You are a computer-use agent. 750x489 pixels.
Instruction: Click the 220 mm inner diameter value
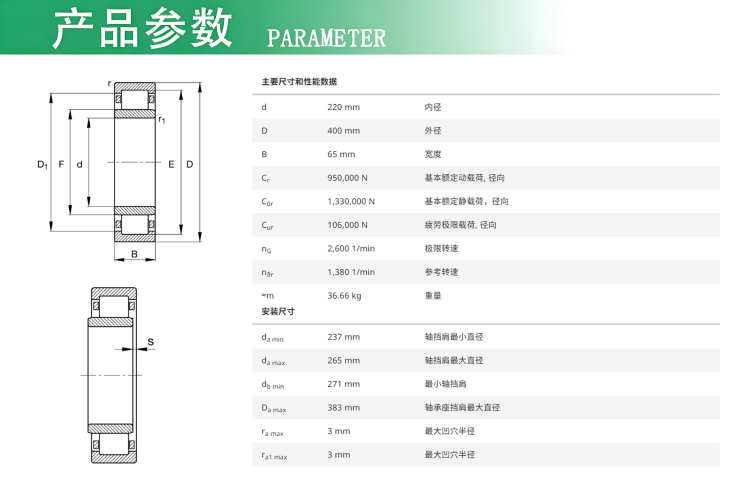pos(343,107)
